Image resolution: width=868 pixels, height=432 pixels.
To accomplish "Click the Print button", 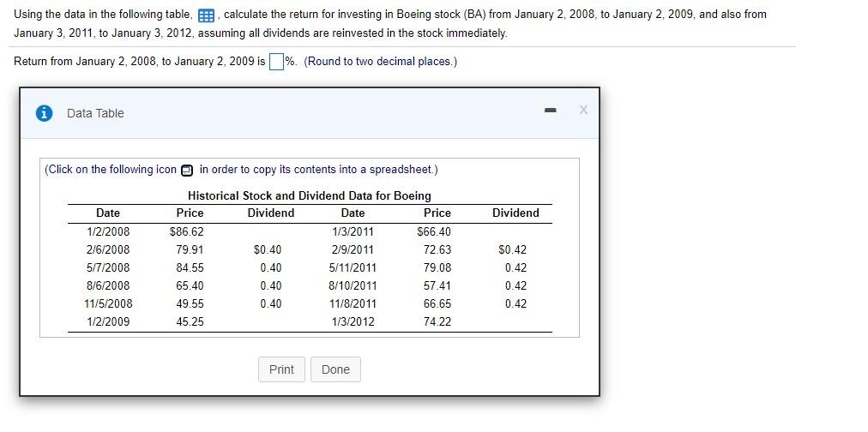I will click(281, 369).
